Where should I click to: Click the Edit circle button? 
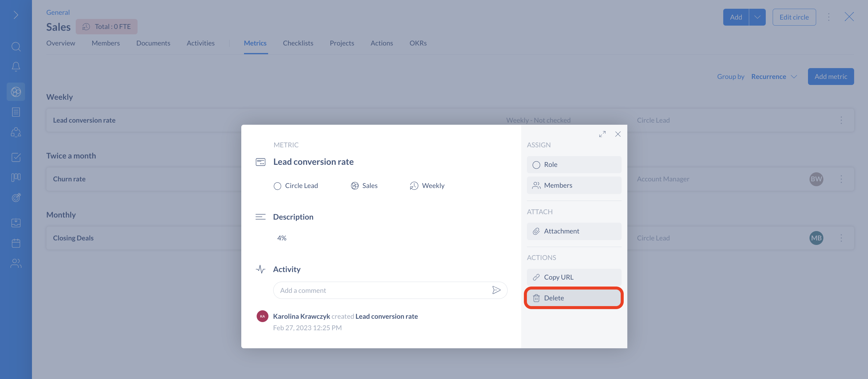point(794,17)
